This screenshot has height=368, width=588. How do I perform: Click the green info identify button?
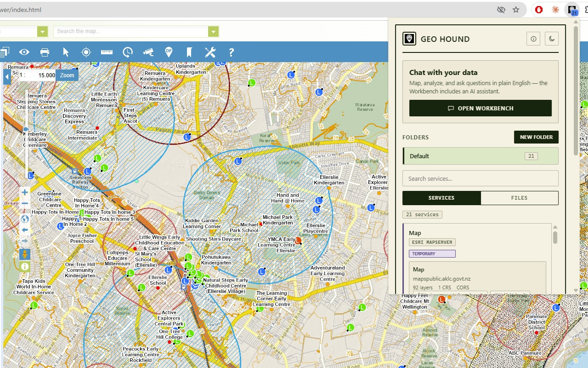point(25,266)
